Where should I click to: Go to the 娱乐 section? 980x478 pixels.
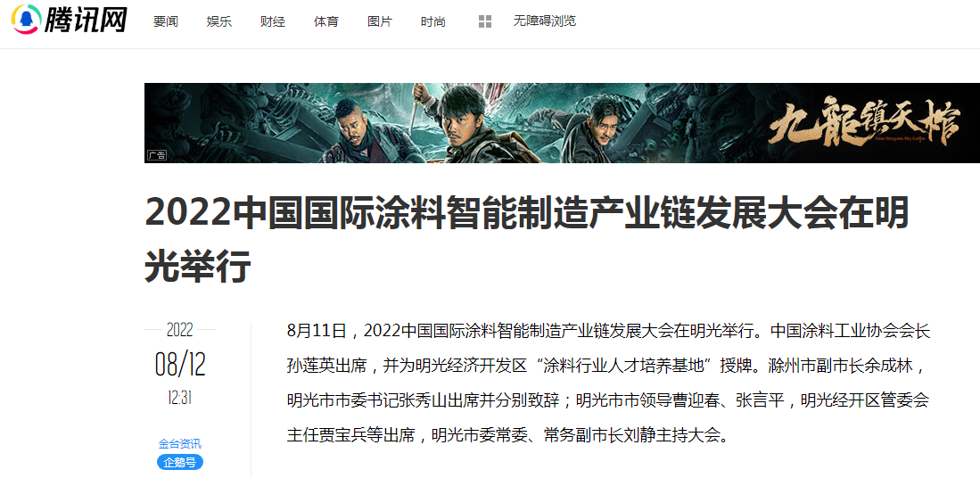coord(219,22)
